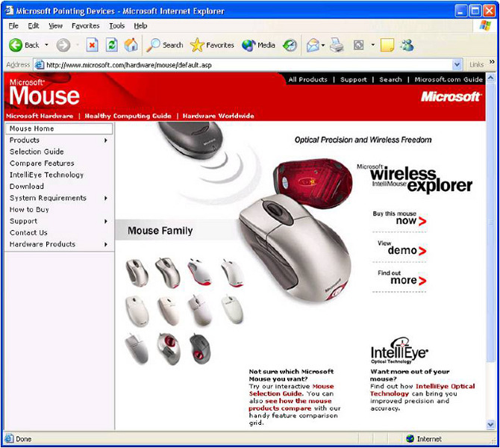Open Hardware Worldwide link
The image size is (500, 448).
pyautogui.click(x=219, y=116)
